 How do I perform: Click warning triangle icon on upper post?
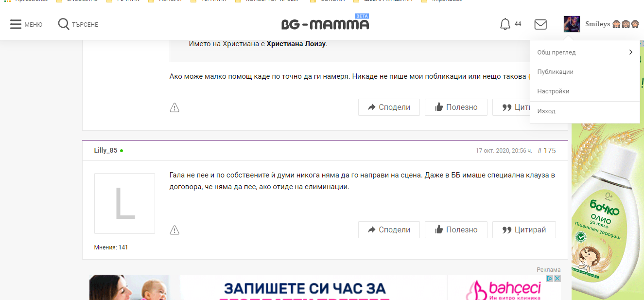(174, 107)
